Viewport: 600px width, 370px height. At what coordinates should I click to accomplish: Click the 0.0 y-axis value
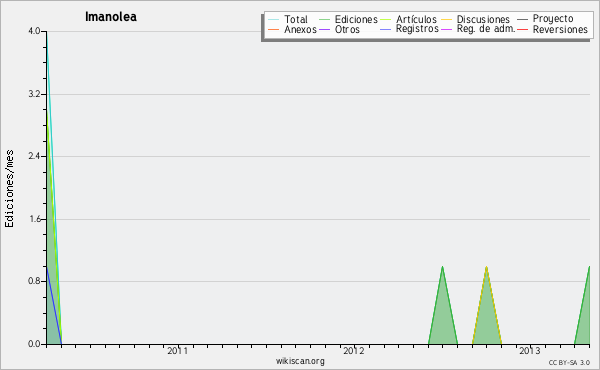coord(34,344)
